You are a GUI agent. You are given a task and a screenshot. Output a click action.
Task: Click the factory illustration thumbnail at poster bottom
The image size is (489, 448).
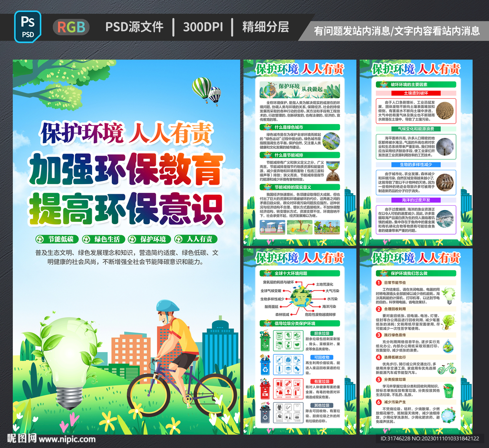point(272,227)
